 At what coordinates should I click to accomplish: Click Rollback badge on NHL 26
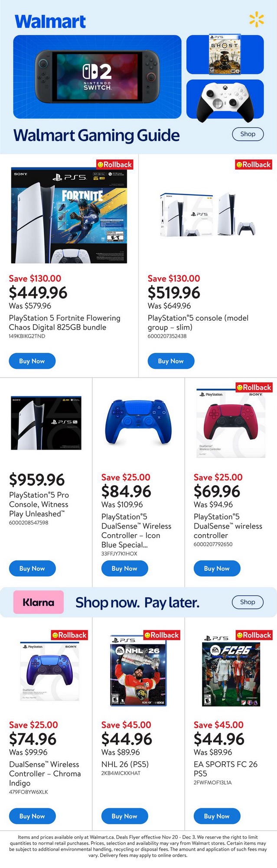point(161,635)
